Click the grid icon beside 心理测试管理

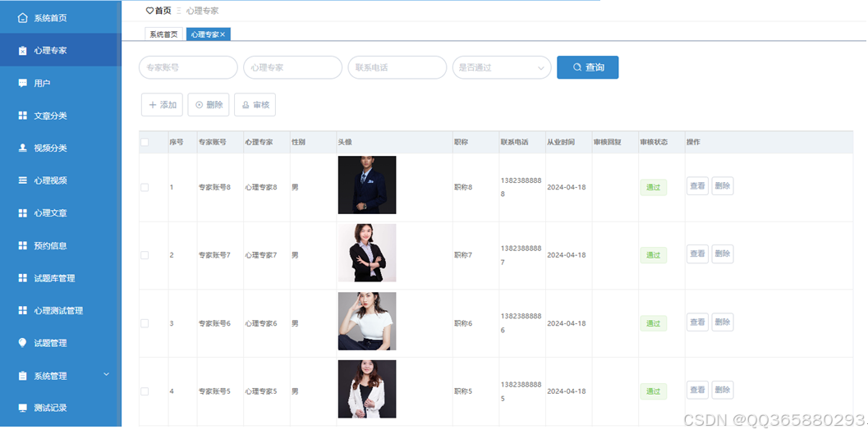[22, 310]
